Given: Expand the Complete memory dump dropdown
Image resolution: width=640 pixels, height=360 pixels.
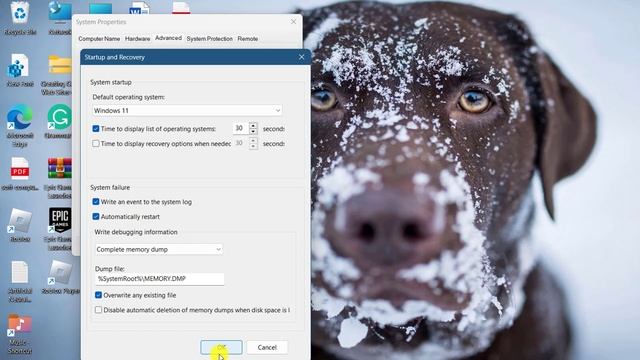Looking at the screenshot, I should [x=159, y=249].
